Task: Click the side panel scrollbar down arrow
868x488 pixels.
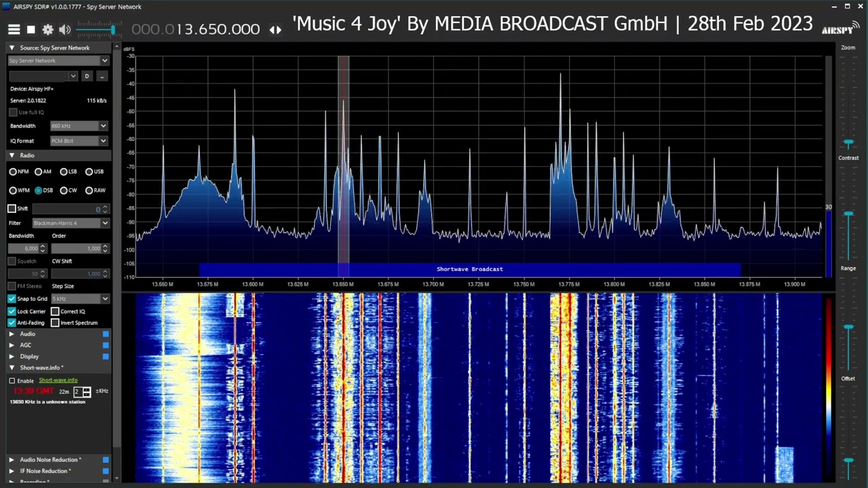Action: tap(117, 479)
